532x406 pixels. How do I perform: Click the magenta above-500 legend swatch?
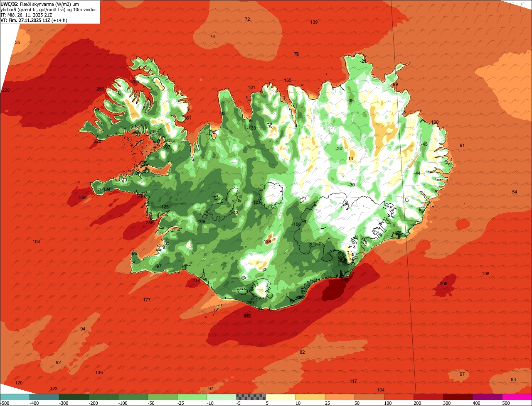click(517, 397)
